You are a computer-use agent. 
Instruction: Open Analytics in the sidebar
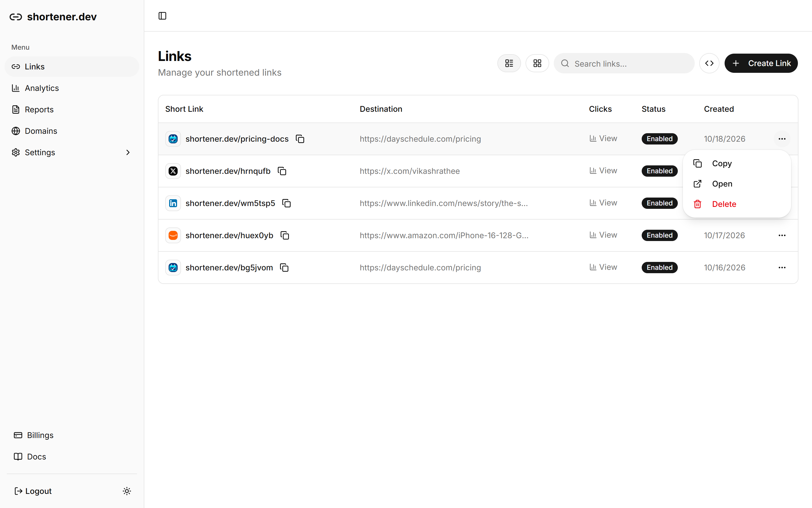coord(72,88)
